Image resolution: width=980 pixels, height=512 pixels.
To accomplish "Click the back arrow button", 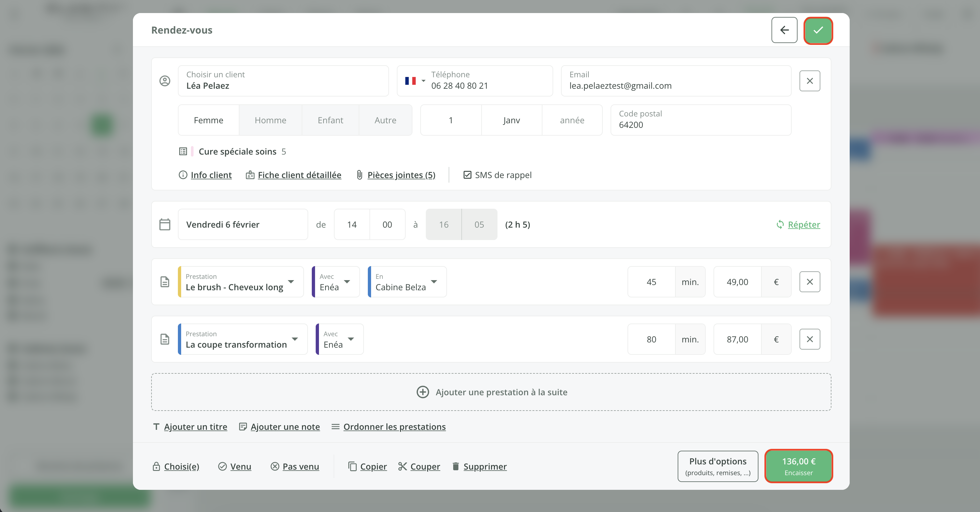I will tap(784, 30).
